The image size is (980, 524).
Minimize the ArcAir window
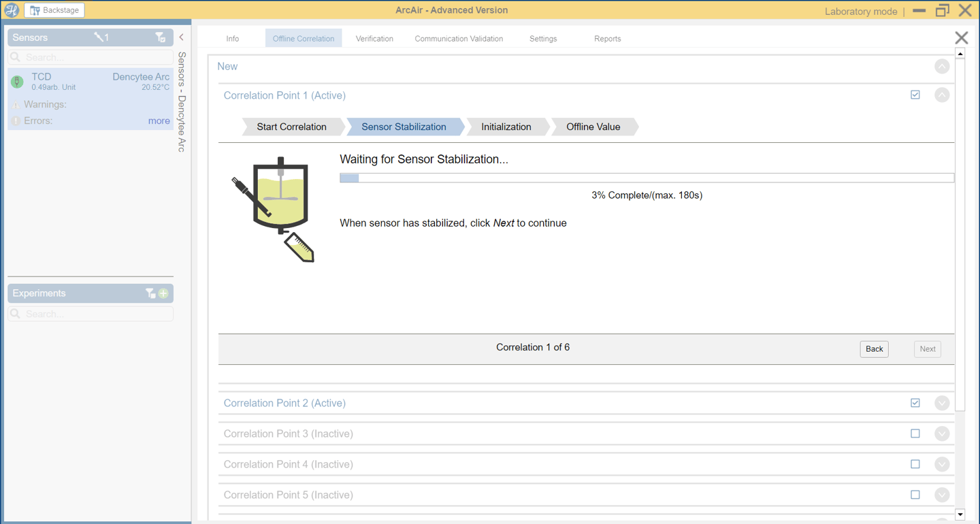(x=919, y=10)
